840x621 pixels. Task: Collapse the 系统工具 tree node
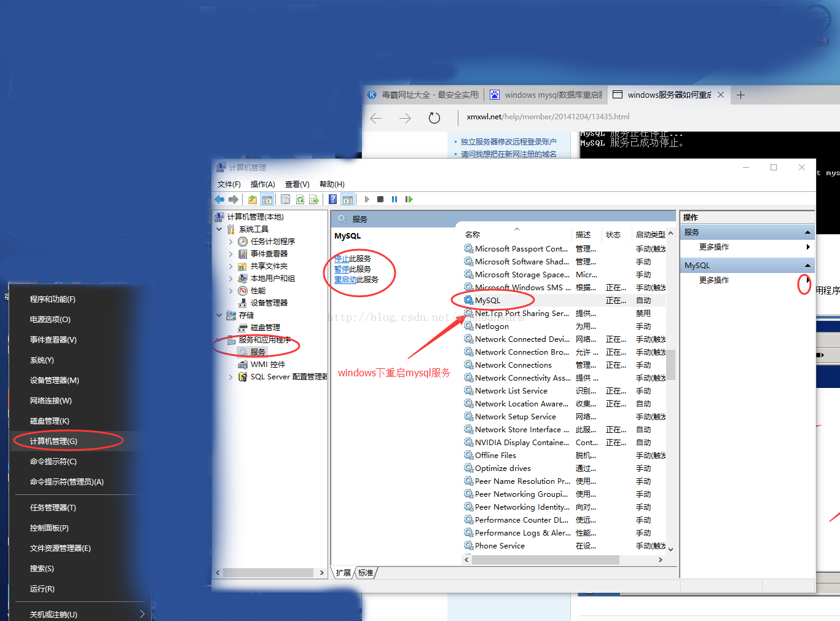click(219, 229)
